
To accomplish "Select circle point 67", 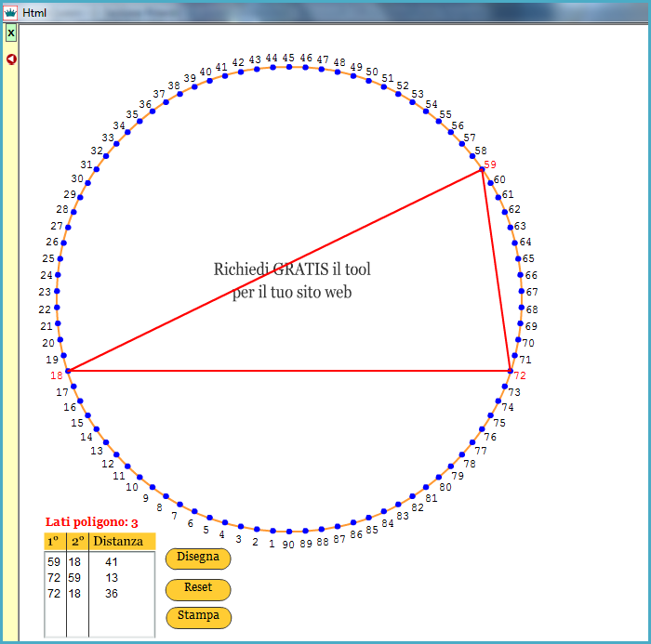I will [522, 291].
